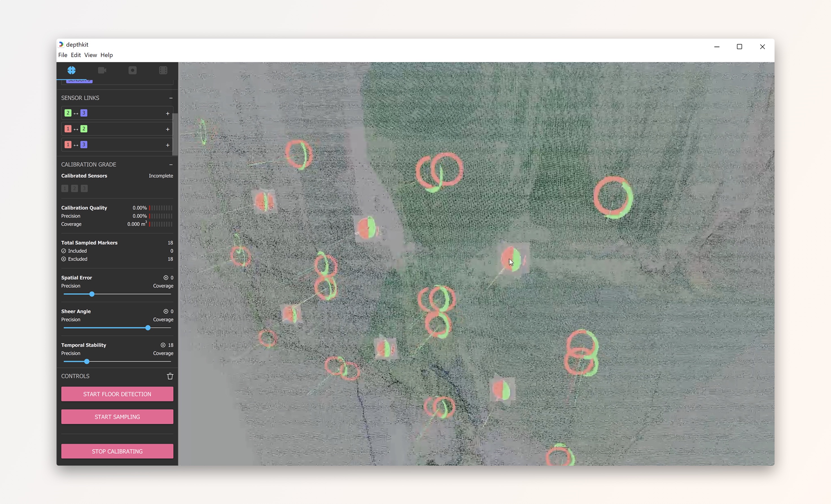831x504 pixels.
Task: Select the Calibrate tab crosshair icon
Action: click(x=71, y=70)
